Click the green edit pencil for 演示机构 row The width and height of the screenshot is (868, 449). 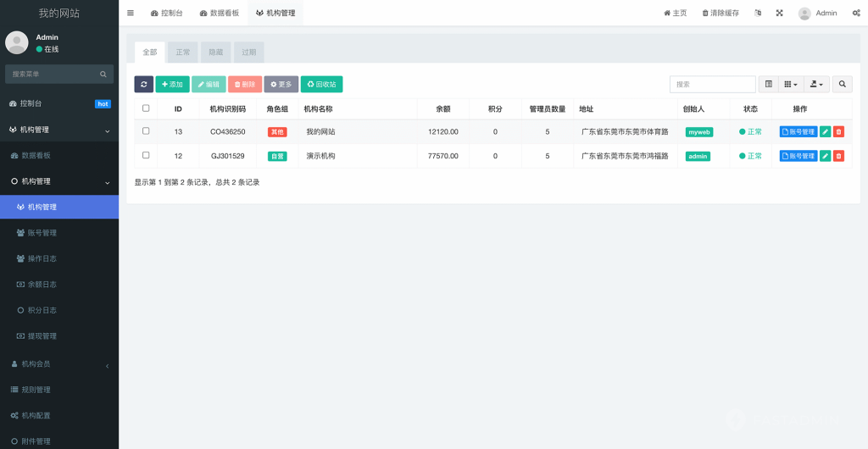(x=825, y=156)
